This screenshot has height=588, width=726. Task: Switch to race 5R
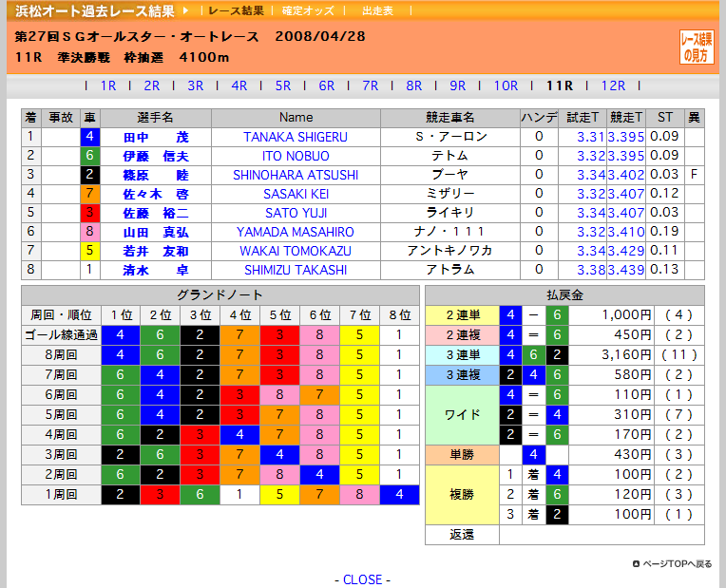coord(283,85)
